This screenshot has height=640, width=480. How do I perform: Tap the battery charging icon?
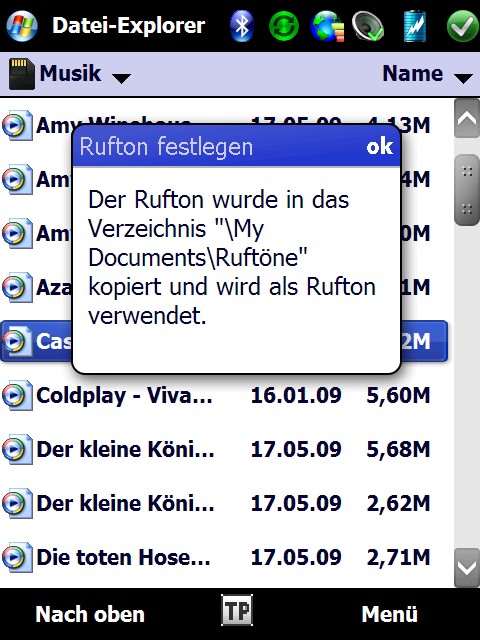click(x=415, y=26)
